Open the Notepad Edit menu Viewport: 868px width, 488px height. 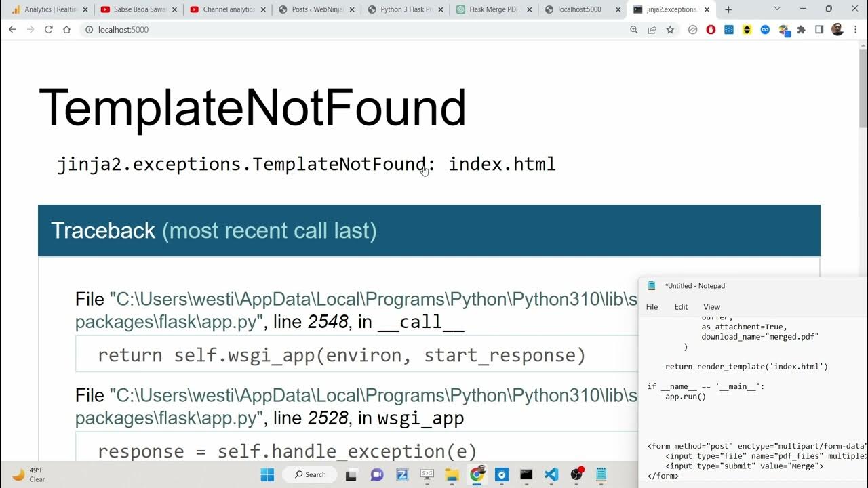(681, 307)
